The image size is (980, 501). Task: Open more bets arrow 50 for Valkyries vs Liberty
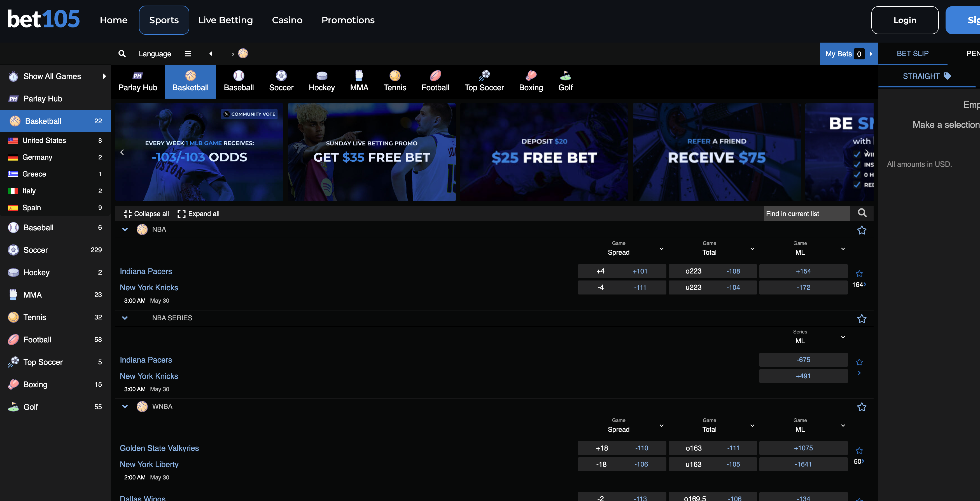click(x=859, y=461)
